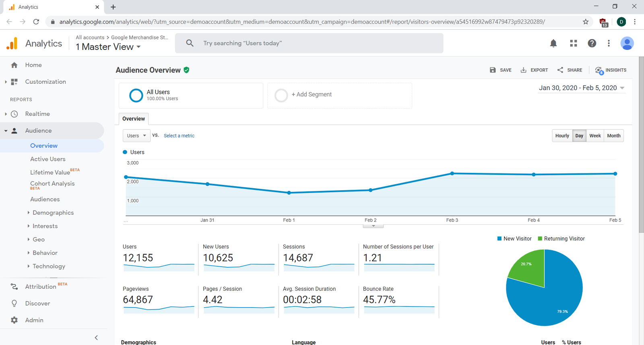Screen dimensions: 644x345
Task: Click the Select a metric link
Action: pos(179,136)
